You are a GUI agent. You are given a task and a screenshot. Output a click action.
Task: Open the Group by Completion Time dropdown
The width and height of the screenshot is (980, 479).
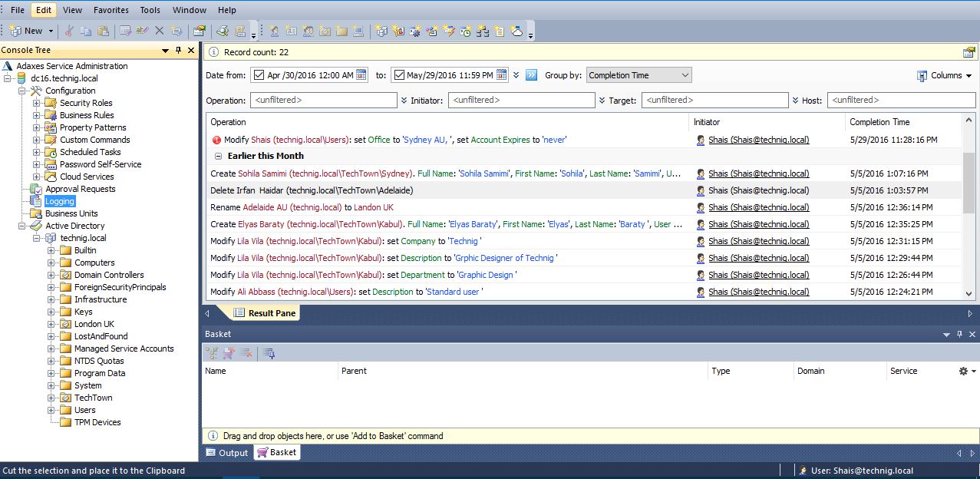638,75
